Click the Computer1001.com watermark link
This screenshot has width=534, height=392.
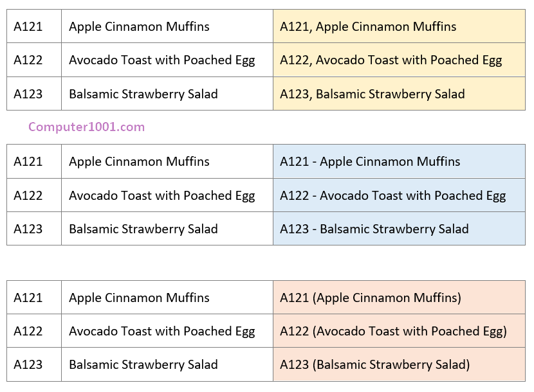86,127
